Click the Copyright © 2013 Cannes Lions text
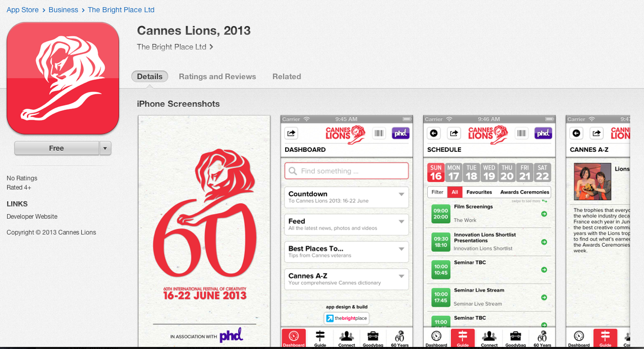 (51, 232)
